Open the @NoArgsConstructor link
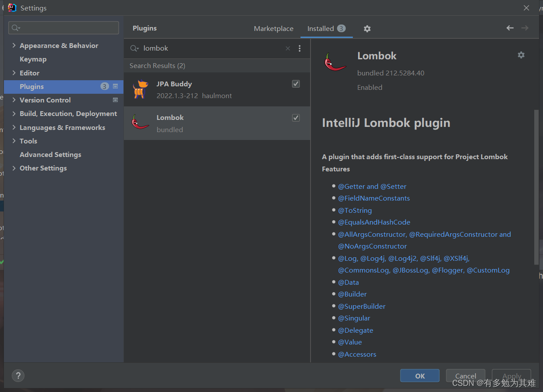This screenshot has height=392, width=543. [372, 246]
